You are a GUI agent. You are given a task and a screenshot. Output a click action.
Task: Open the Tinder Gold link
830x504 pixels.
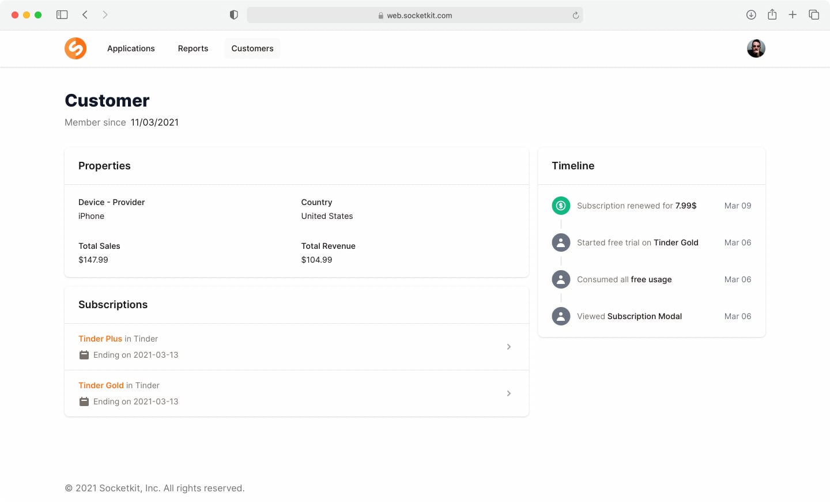point(101,385)
